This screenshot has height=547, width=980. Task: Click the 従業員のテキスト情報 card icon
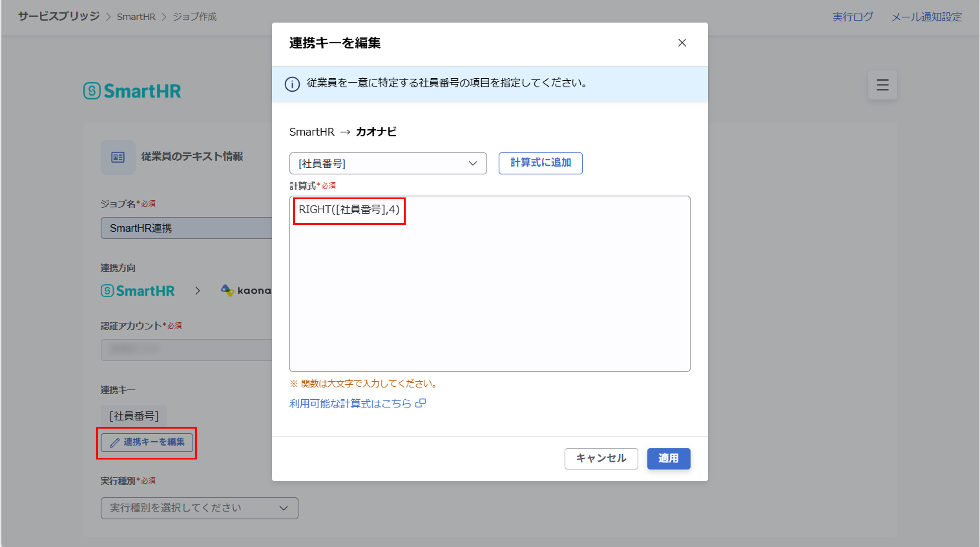118,157
